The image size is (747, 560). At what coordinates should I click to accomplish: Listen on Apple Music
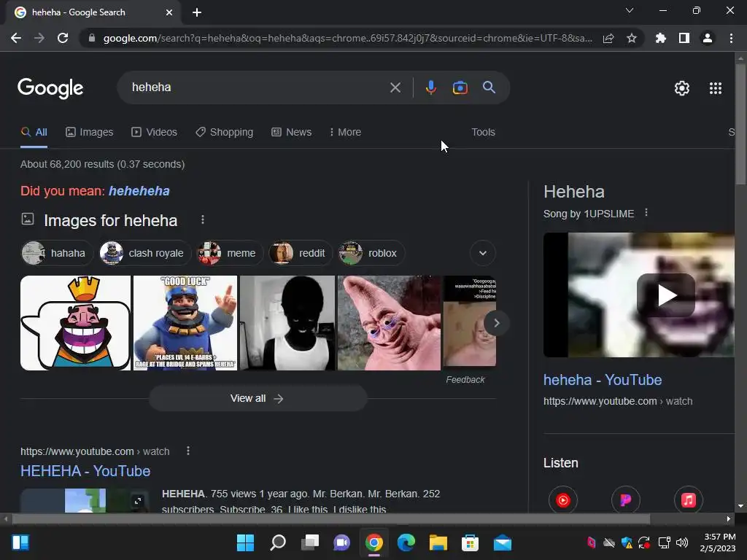coord(689,500)
